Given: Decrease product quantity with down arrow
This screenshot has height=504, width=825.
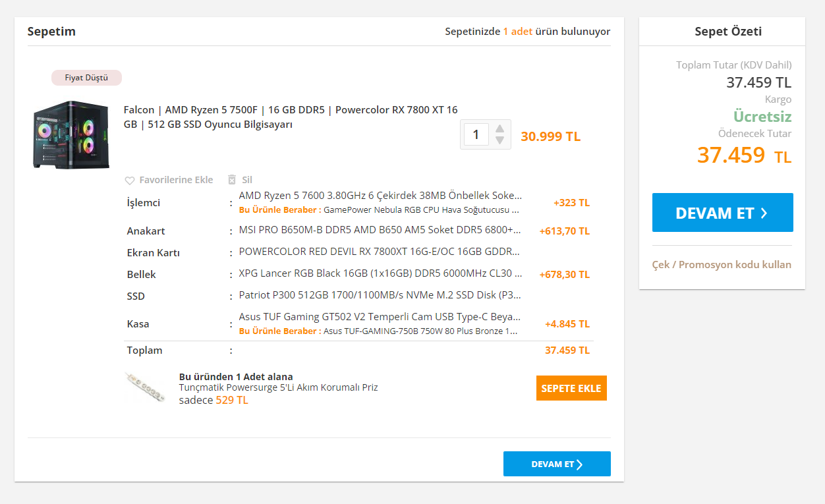Looking at the screenshot, I should (500, 140).
